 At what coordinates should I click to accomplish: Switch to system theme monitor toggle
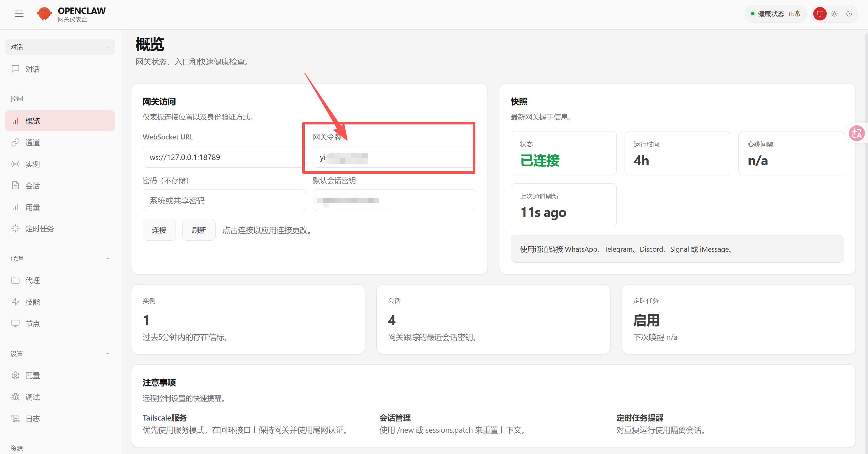819,14
